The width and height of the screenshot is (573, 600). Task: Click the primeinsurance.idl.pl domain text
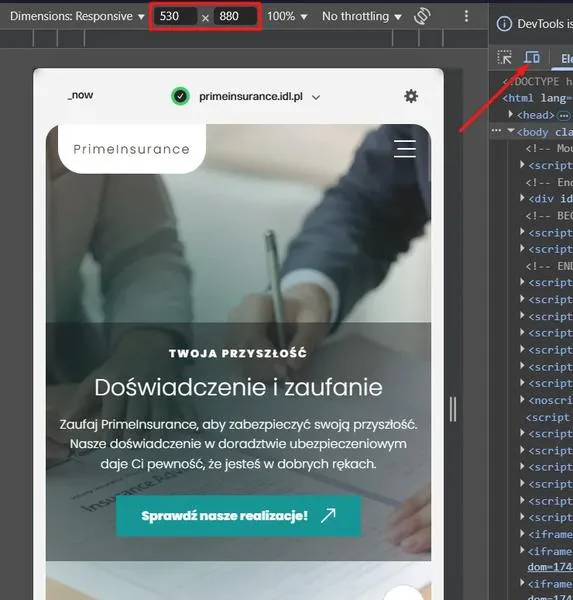click(x=251, y=96)
